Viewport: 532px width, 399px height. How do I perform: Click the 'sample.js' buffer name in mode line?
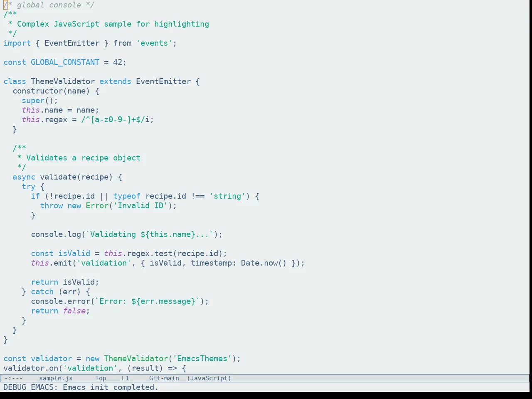click(x=56, y=378)
